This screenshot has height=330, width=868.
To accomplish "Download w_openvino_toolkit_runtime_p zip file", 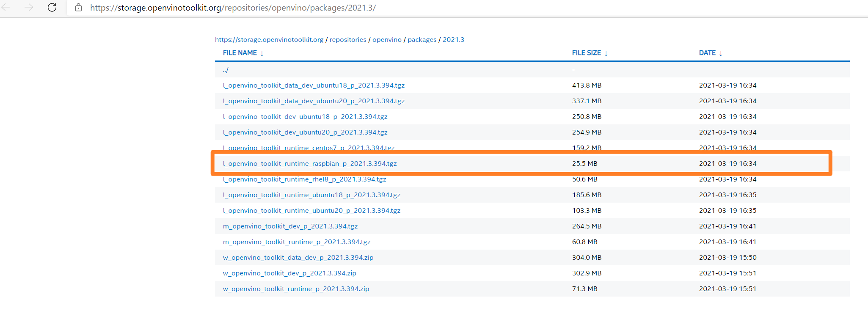I will 296,289.
